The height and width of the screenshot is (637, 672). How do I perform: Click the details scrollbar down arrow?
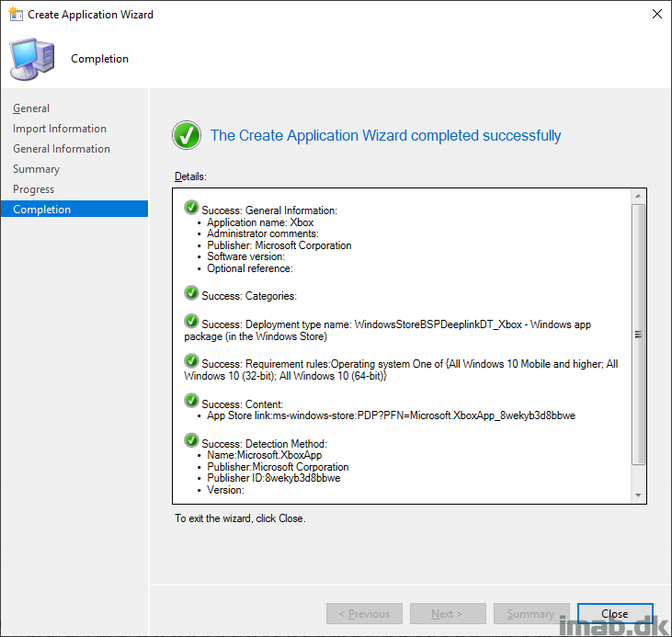click(x=638, y=495)
